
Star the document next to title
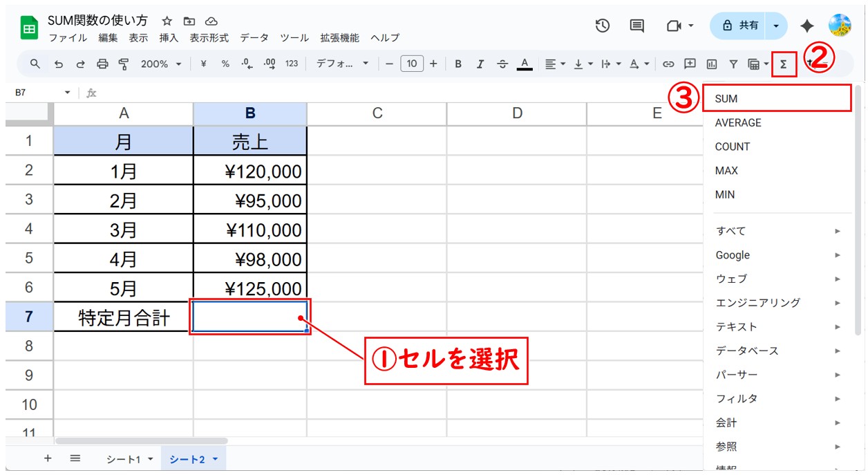click(x=167, y=21)
